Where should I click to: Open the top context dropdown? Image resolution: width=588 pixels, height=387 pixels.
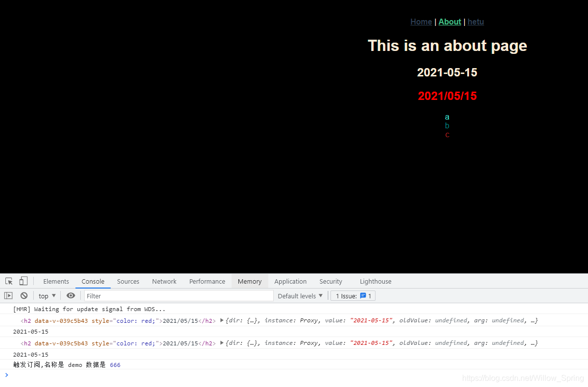point(47,296)
